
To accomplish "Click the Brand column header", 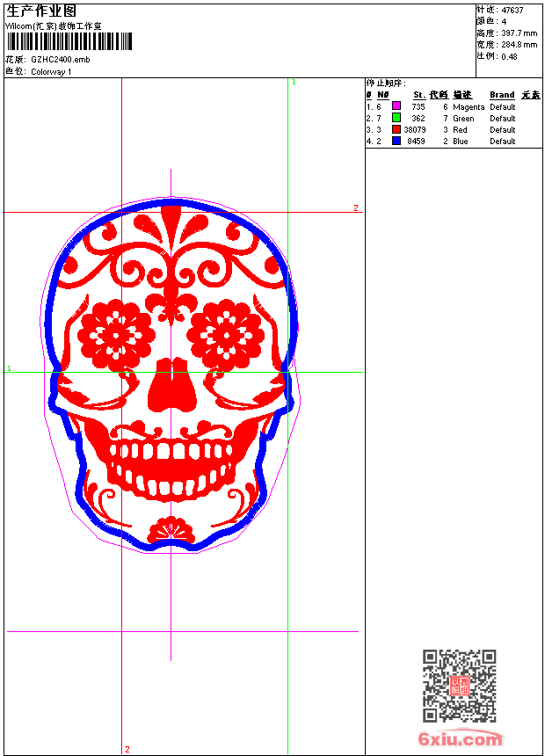I will point(502,95).
